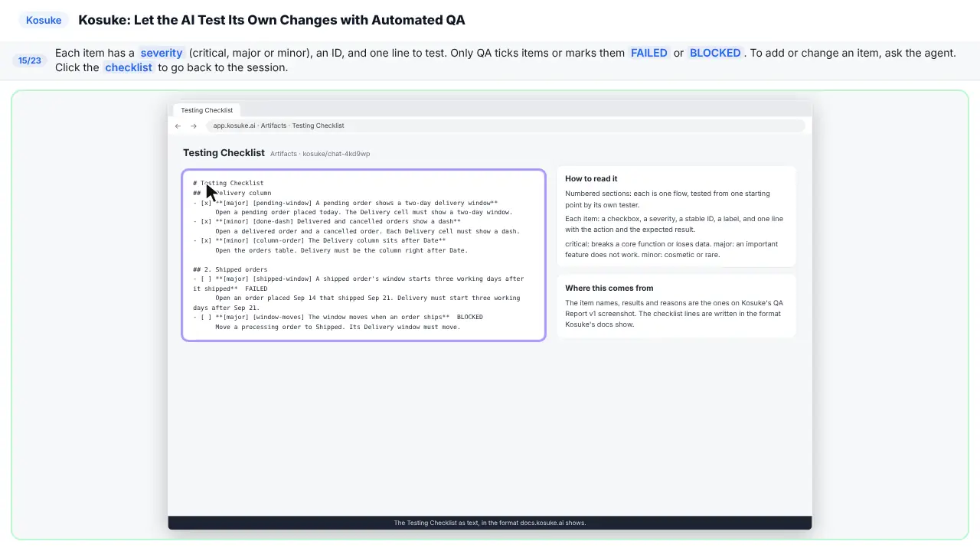
Task: Click the '## 2. Shipped orders' section line
Action: click(230, 269)
